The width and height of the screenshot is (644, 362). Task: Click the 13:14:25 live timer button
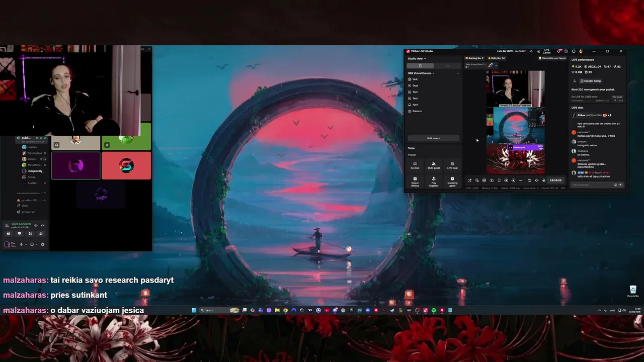(555, 180)
